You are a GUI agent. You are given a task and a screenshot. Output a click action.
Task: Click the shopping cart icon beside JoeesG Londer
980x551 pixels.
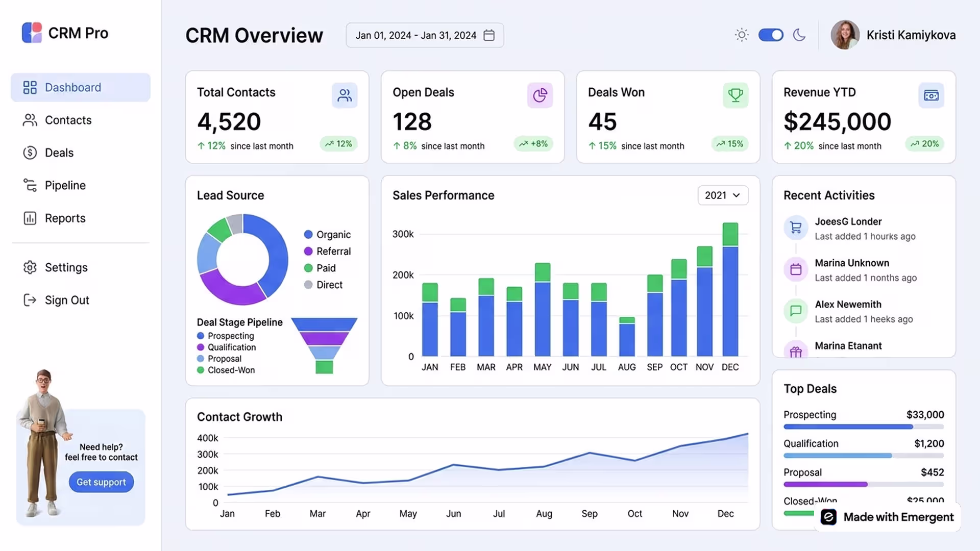coord(796,228)
